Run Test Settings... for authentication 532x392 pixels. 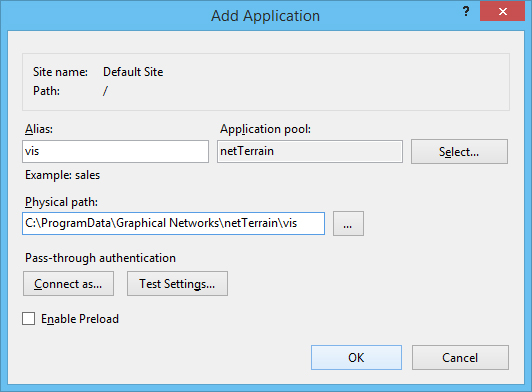pos(177,283)
